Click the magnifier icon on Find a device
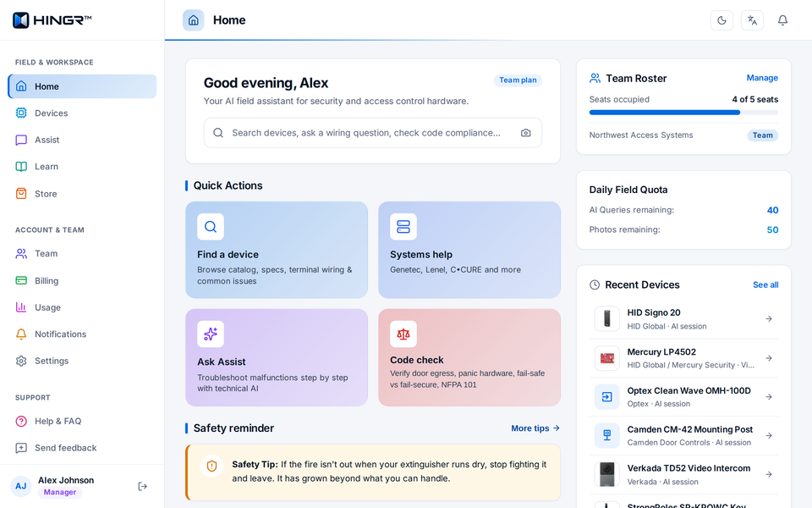This screenshot has height=508, width=812. pyautogui.click(x=211, y=227)
